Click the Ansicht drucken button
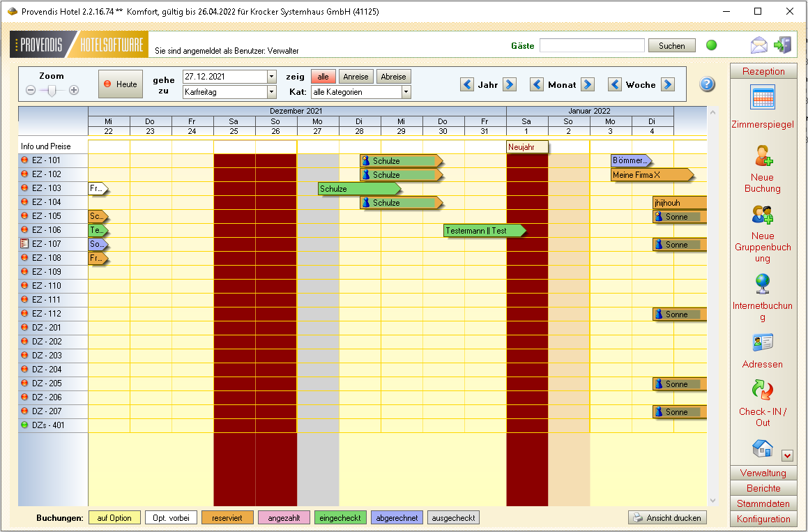Screen dimensions: 808x532 pos(667,518)
